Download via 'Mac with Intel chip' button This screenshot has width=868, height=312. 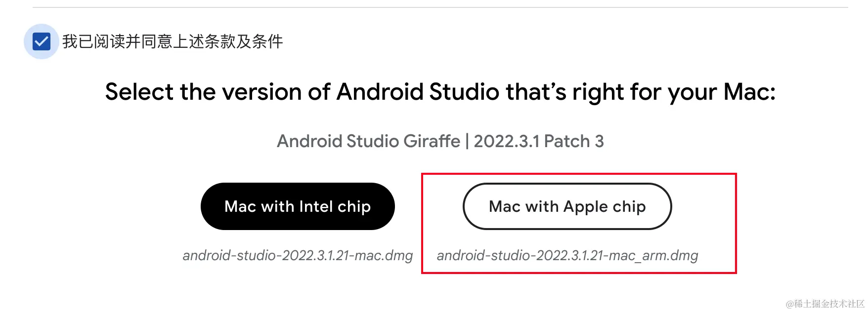pyautogui.click(x=298, y=206)
